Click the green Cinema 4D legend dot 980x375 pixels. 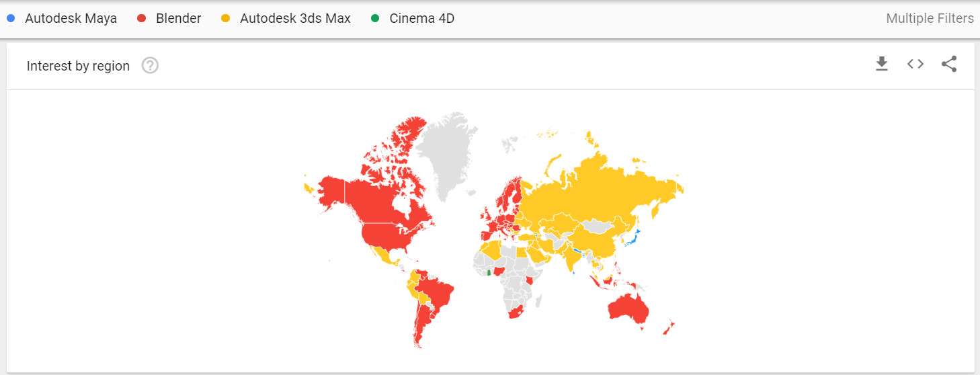coord(376,19)
